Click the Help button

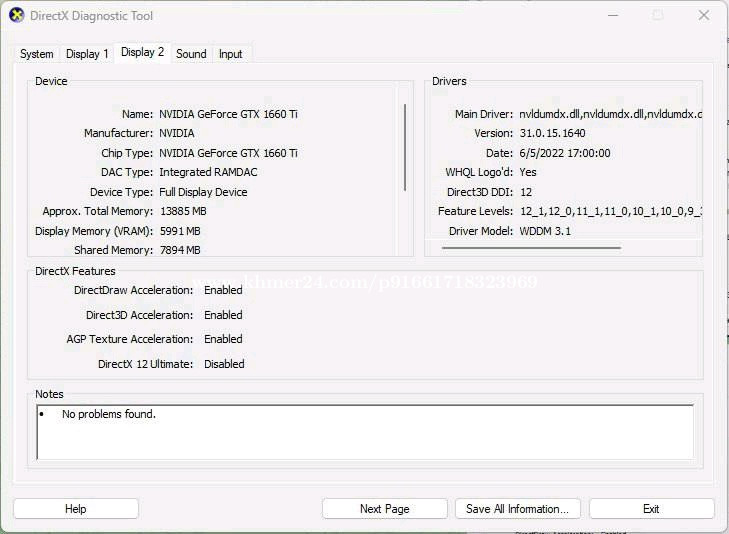click(x=76, y=508)
